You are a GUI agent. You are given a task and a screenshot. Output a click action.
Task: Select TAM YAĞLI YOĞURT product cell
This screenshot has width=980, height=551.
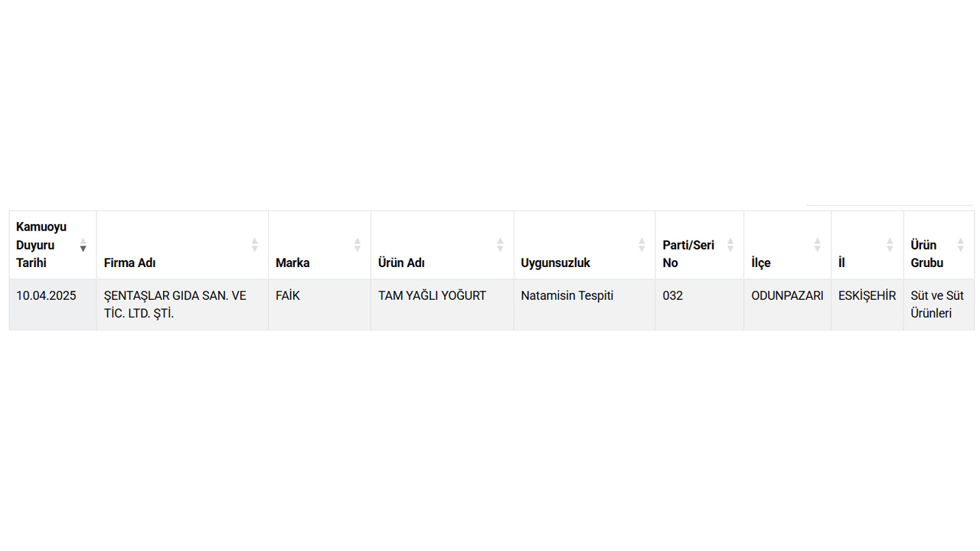[443, 305]
